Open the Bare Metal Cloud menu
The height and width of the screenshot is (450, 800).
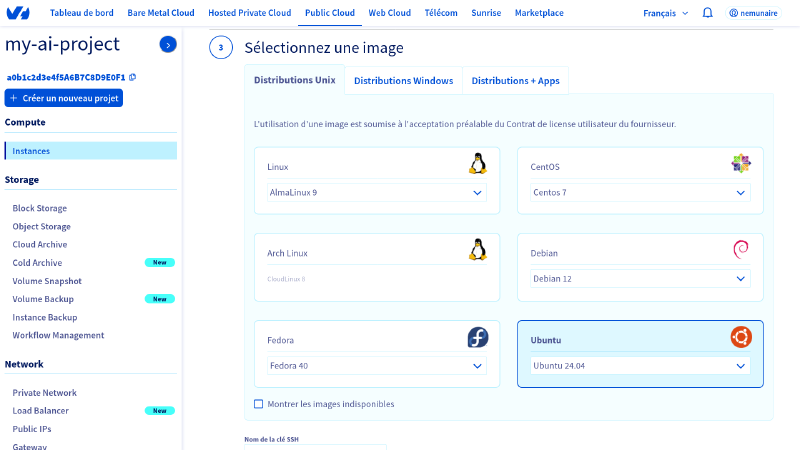(x=161, y=13)
